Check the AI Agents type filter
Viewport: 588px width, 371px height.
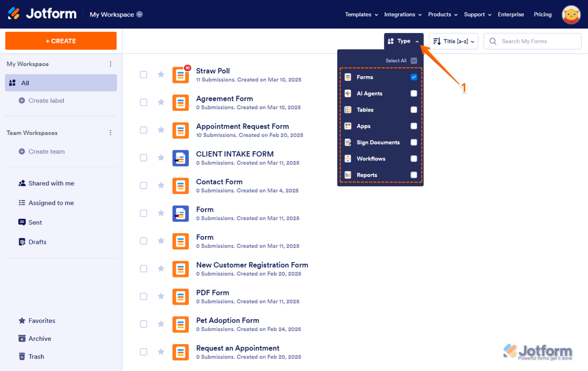click(414, 93)
